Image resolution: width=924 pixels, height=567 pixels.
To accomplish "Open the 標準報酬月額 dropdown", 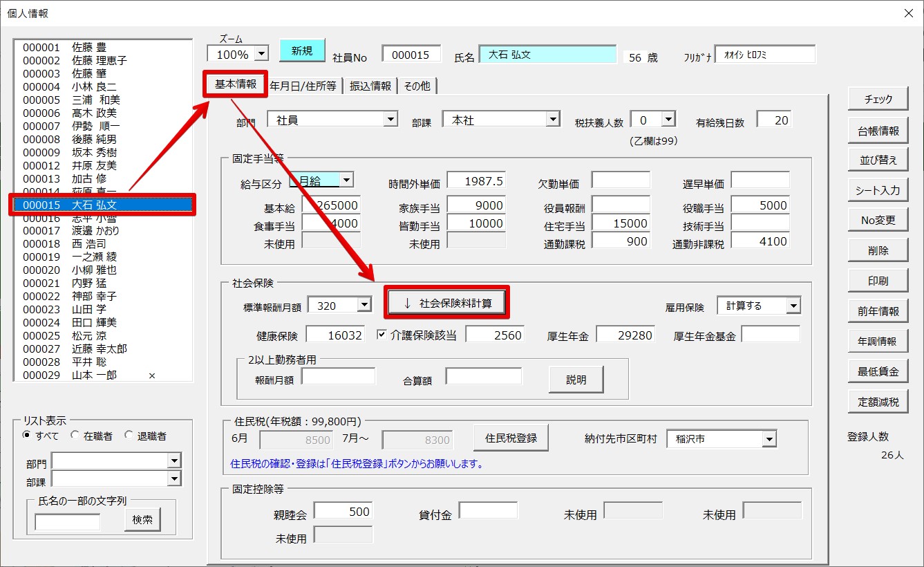I will tap(364, 305).
